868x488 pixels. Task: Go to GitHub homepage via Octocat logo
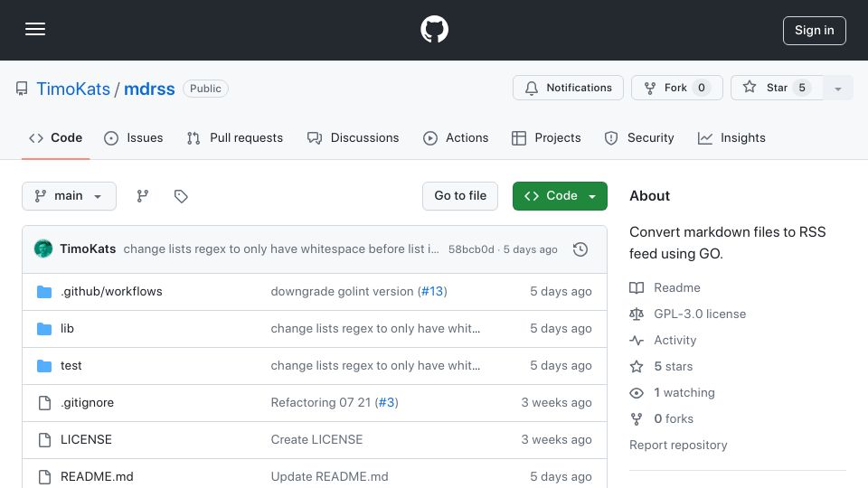(434, 29)
